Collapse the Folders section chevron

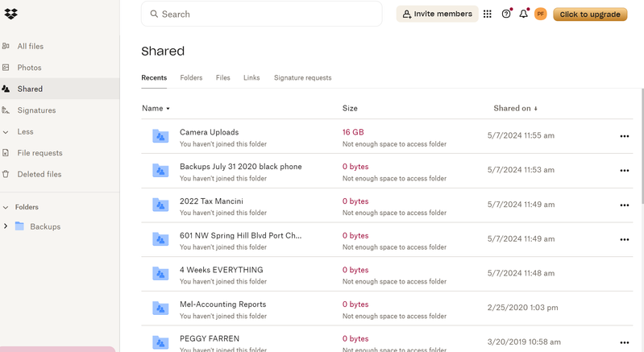pos(6,207)
